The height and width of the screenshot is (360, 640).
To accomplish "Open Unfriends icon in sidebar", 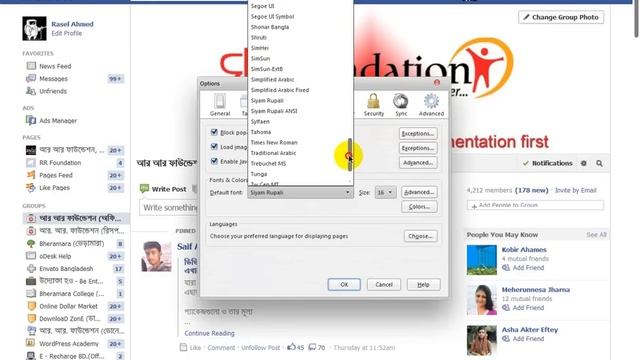I will point(31,91).
